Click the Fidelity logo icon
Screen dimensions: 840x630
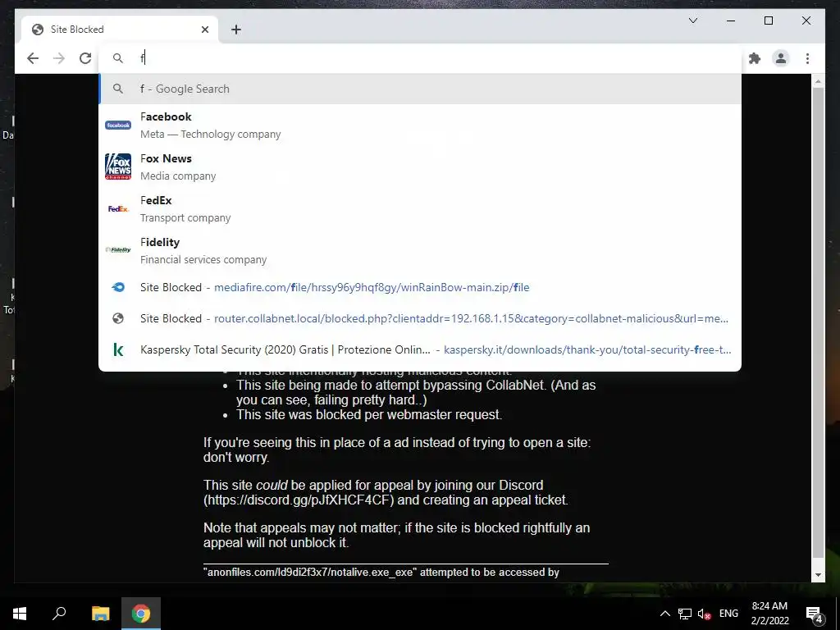click(118, 250)
